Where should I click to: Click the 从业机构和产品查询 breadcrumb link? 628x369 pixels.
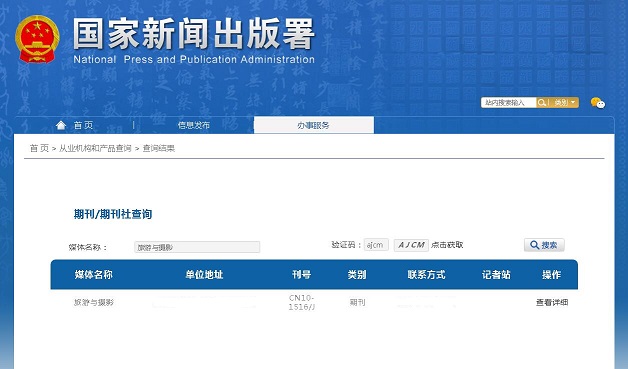click(x=95, y=148)
